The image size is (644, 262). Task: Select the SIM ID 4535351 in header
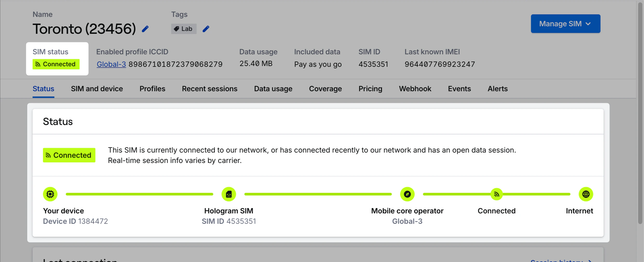pos(373,64)
